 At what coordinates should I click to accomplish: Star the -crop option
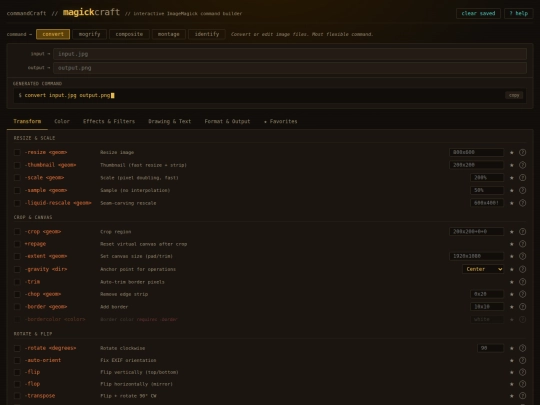point(512,232)
